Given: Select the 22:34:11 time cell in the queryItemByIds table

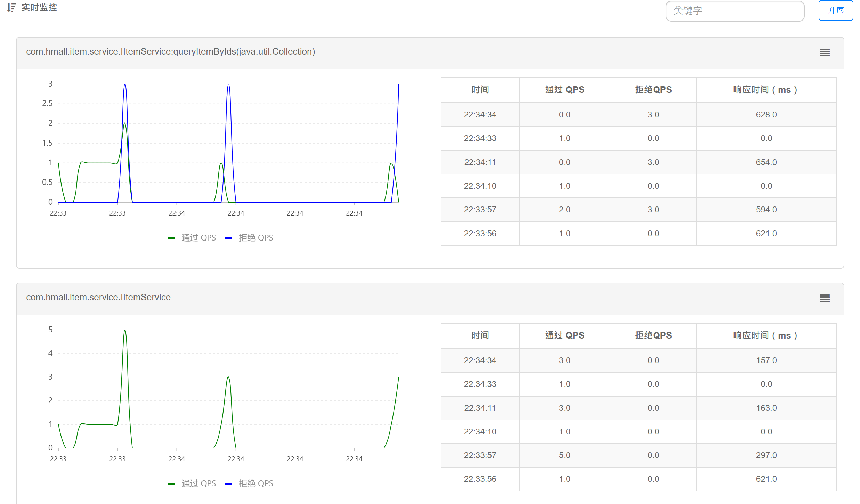Looking at the screenshot, I should (x=480, y=162).
